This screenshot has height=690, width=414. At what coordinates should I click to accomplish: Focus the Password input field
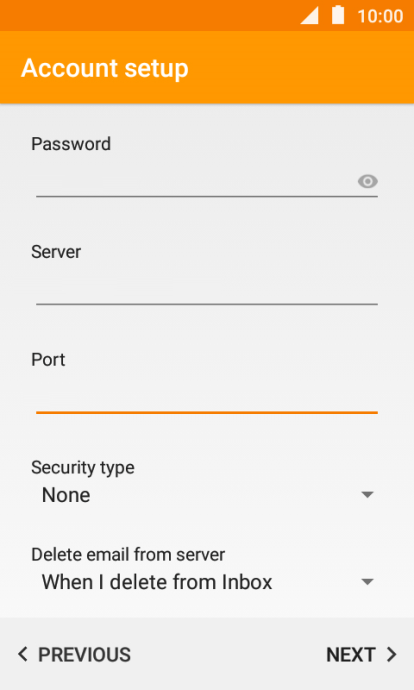[207, 181]
